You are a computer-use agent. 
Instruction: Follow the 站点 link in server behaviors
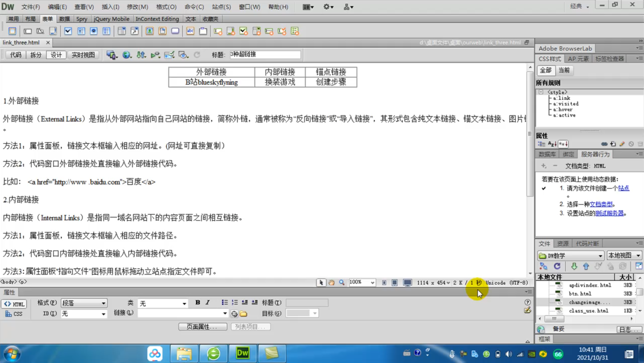(x=623, y=188)
